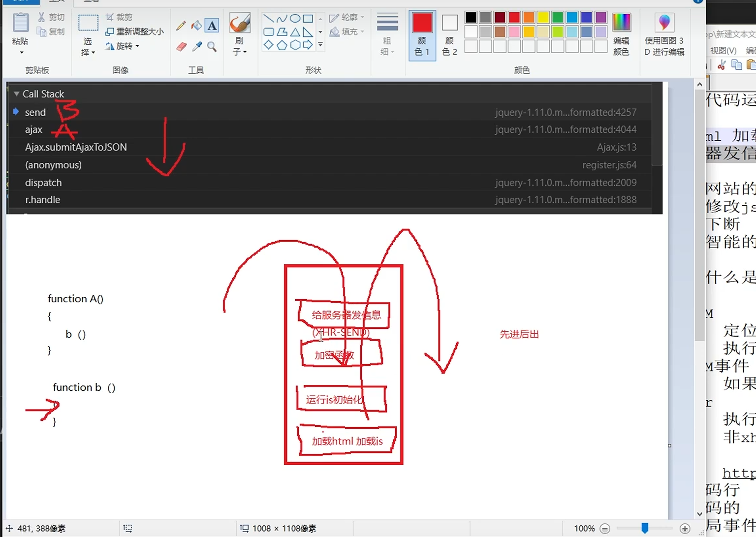Open the 视图(V) menu in the editor window
Viewport: 756px width, 537px height.
[x=723, y=50]
